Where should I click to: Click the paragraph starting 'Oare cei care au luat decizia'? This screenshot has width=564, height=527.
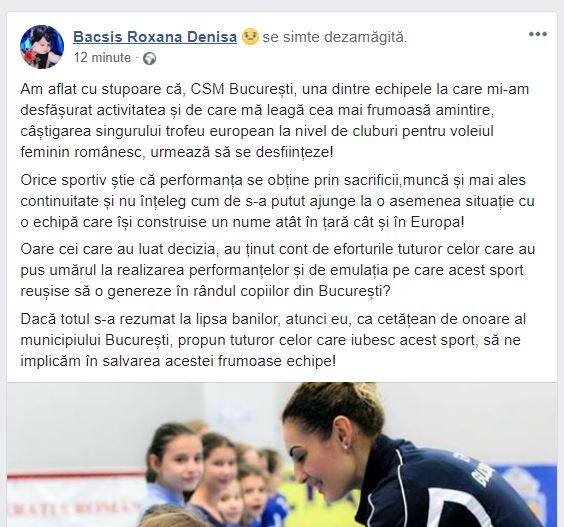point(278,270)
